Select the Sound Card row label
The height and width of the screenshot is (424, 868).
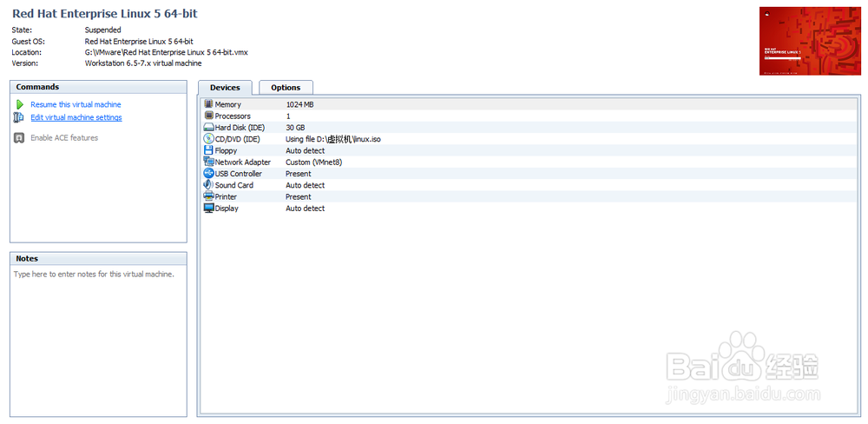click(x=234, y=185)
